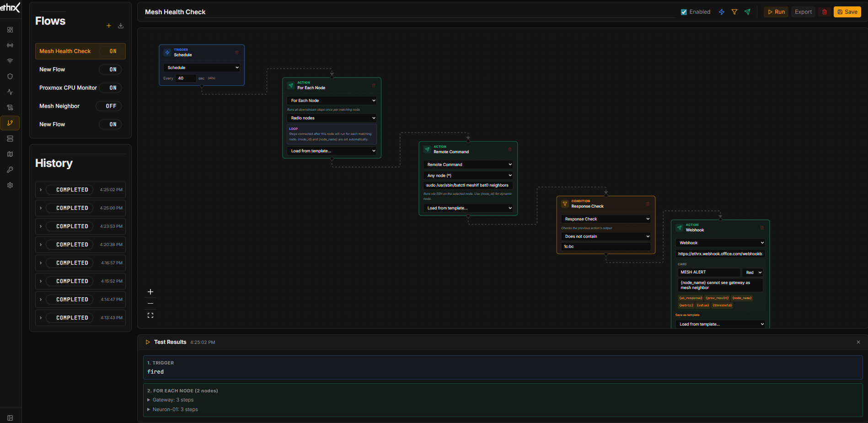Add a condition node using the orange funnel icon
Screen dimensions: 868x423
[734, 12]
